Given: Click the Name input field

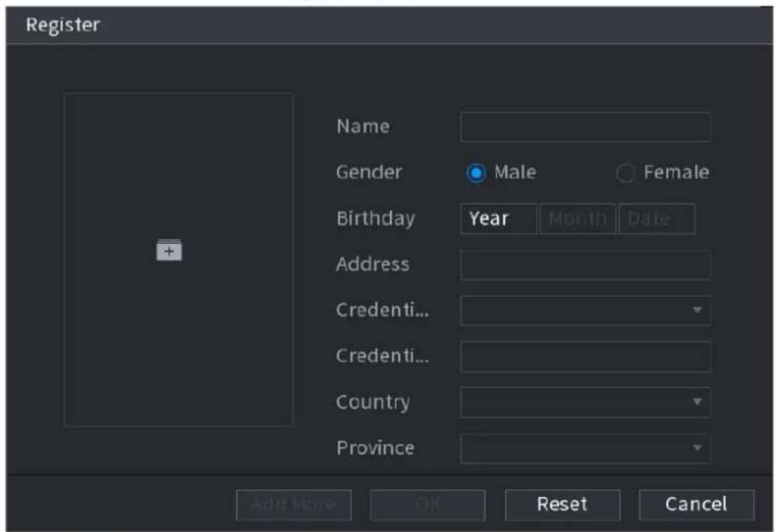Looking at the screenshot, I should pos(585,127).
